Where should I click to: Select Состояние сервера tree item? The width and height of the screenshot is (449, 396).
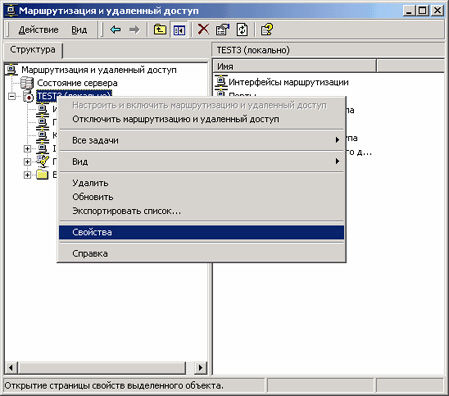tap(77, 83)
